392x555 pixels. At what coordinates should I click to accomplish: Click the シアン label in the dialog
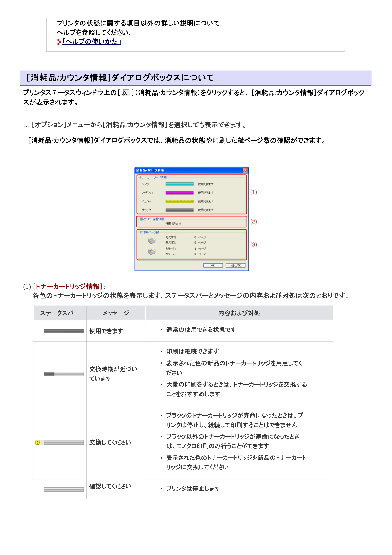click(x=146, y=184)
